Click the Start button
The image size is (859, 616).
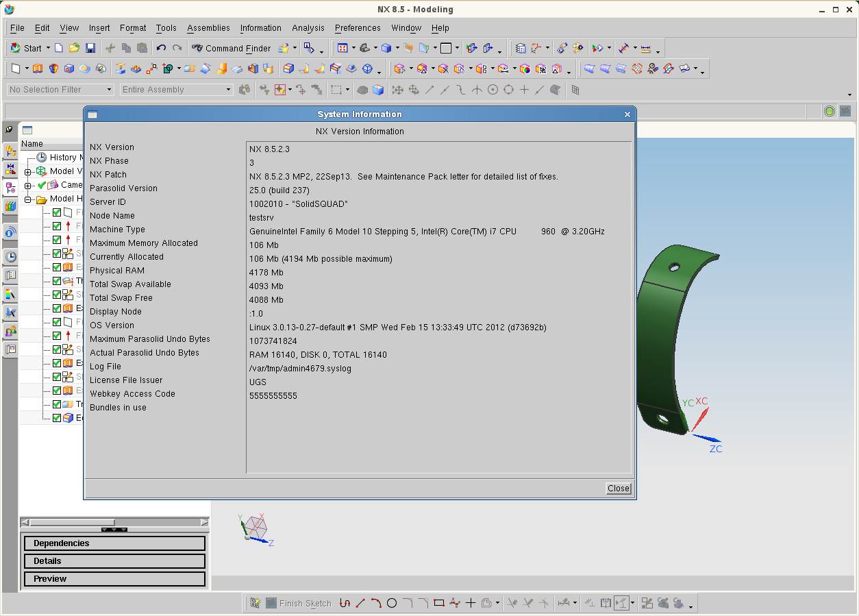point(27,49)
